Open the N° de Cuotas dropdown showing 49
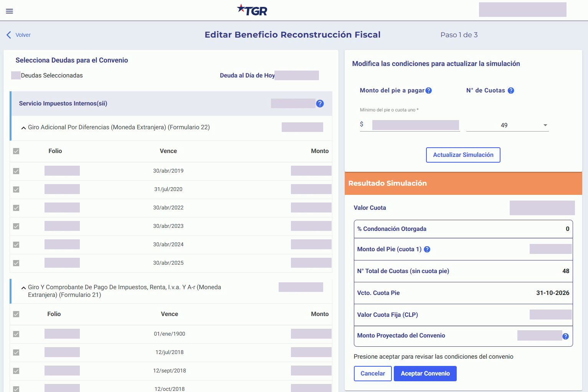 [x=507, y=125]
